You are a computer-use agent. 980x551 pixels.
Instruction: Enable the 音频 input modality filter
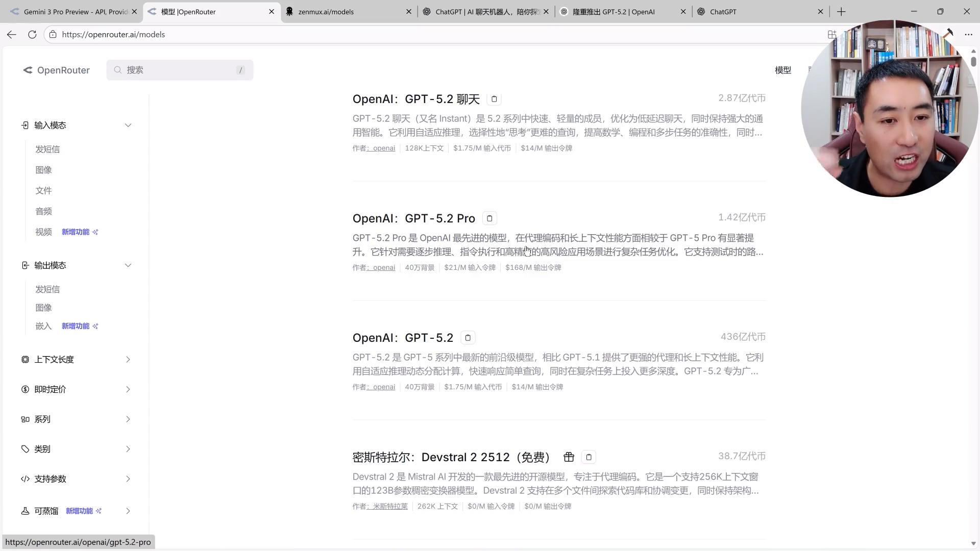click(x=43, y=211)
